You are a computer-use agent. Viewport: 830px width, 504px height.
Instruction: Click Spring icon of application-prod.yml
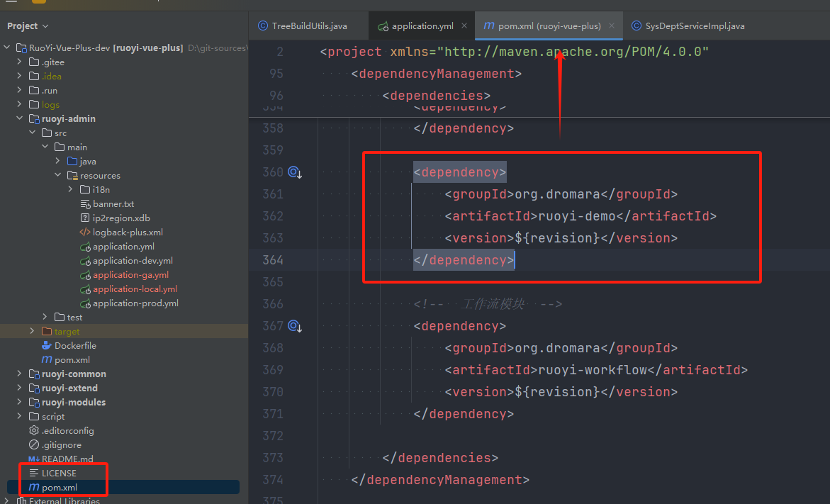[x=85, y=303]
